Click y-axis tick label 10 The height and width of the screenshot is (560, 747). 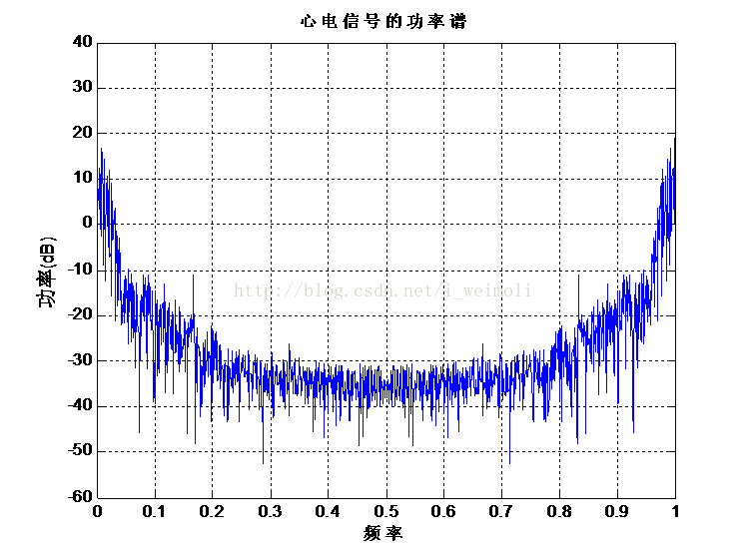pyautogui.click(x=83, y=178)
